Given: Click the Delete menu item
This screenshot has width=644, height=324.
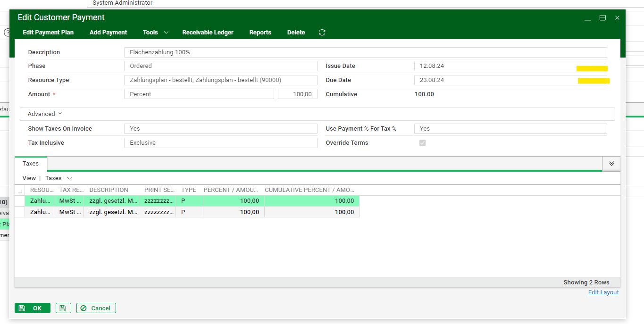Looking at the screenshot, I should [296, 33].
